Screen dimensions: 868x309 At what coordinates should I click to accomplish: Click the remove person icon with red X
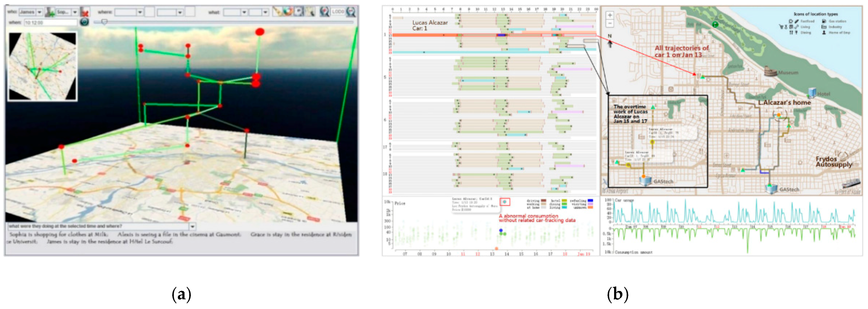(85, 12)
